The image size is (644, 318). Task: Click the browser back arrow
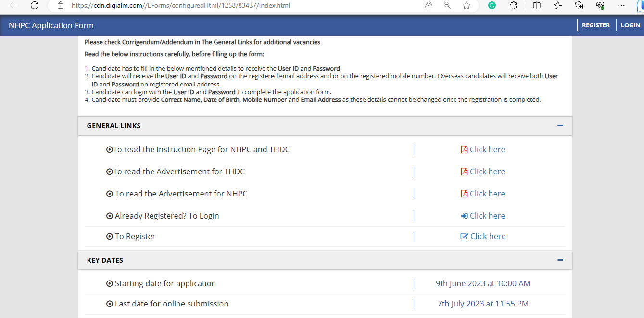click(13, 6)
